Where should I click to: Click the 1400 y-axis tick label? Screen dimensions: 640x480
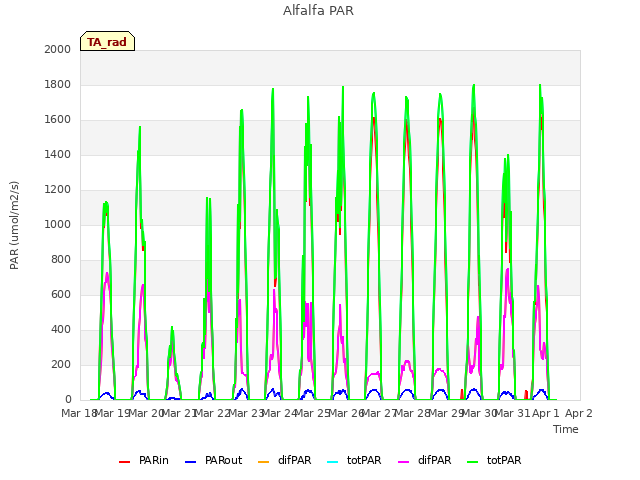(58, 154)
